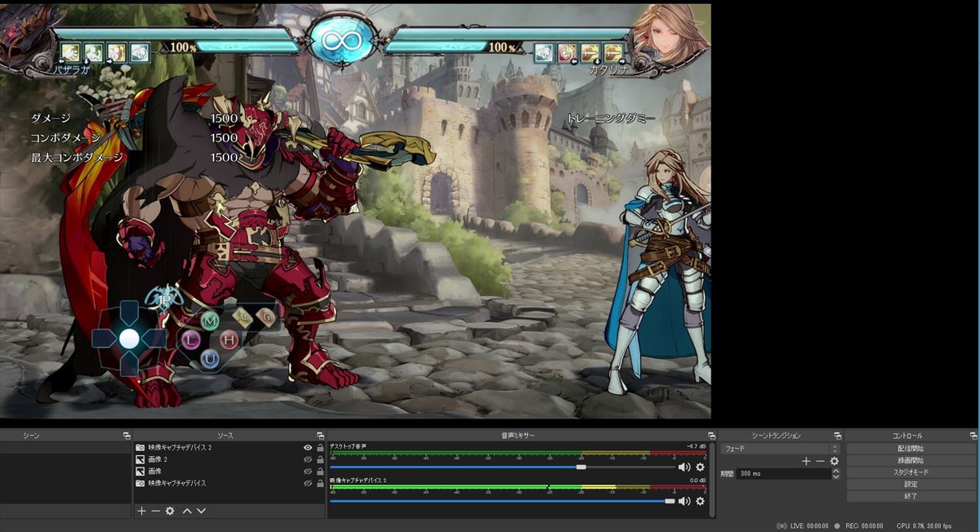Click the 0.0 dB level readout
Screen dimensions: 980x532
(697, 481)
